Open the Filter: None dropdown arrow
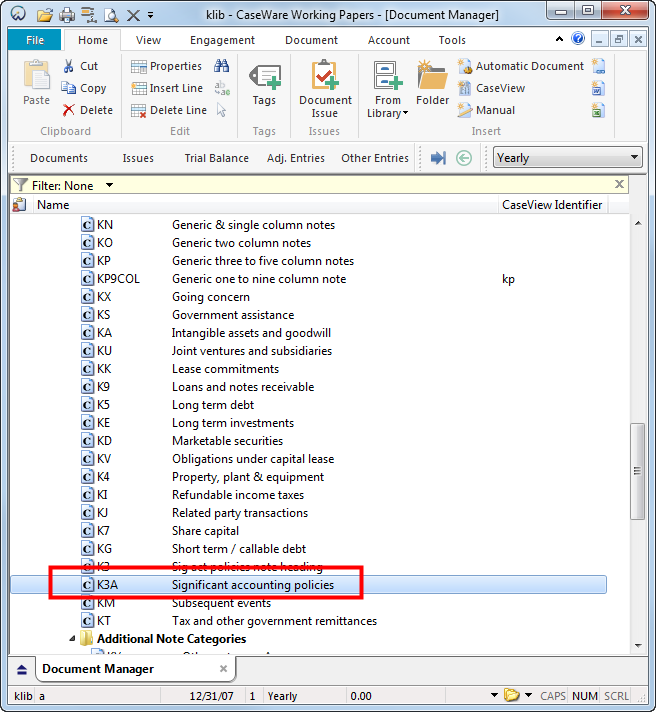Viewport: 656px width, 712px height. [x=109, y=185]
